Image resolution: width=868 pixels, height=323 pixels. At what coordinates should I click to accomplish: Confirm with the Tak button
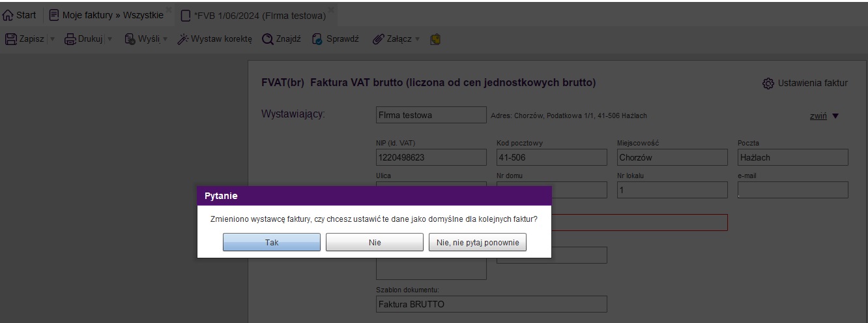pyautogui.click(x=272, y=242)
